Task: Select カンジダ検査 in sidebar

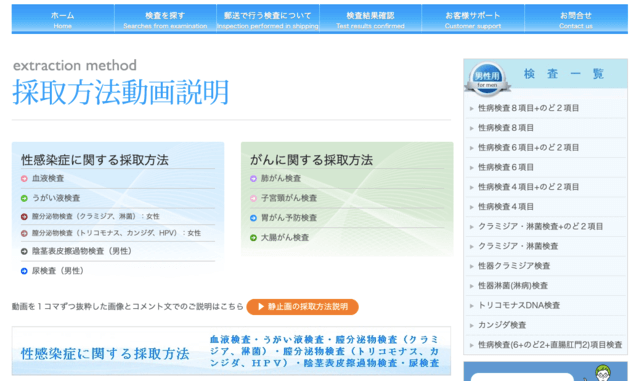Action: click(502, 325)
